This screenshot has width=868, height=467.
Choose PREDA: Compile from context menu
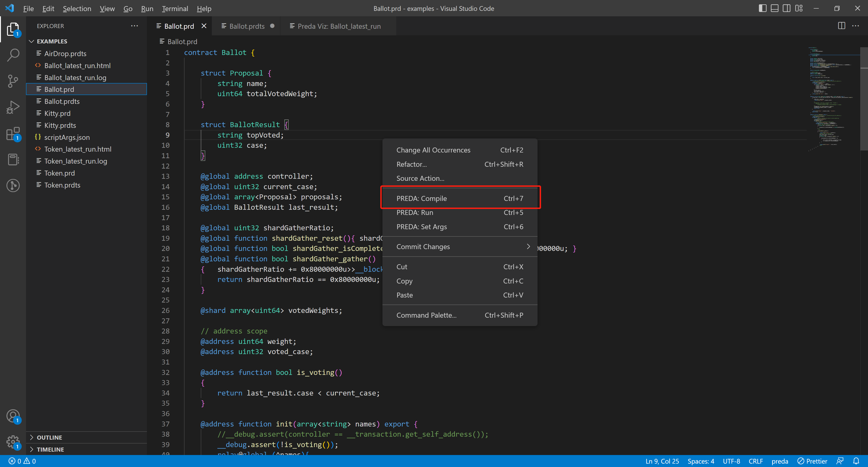[460, 198]
